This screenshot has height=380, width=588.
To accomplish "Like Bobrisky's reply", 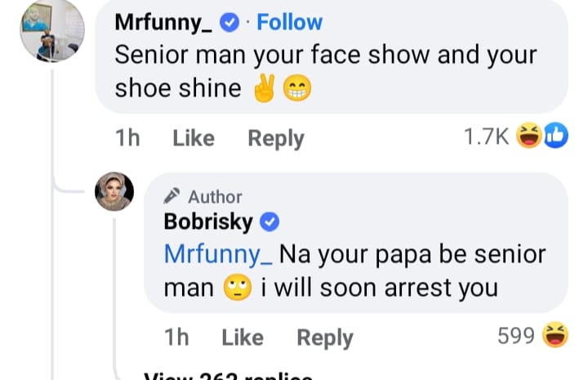I will [242, 337].
